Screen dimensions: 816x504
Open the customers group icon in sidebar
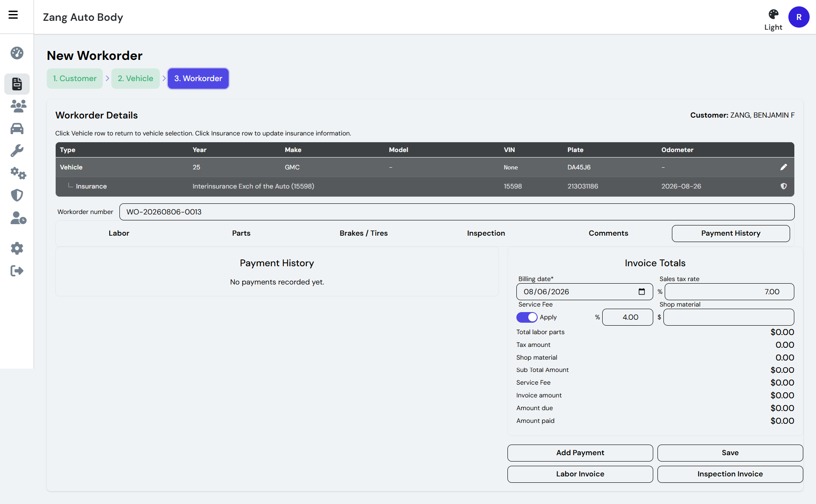coord(18,106)
